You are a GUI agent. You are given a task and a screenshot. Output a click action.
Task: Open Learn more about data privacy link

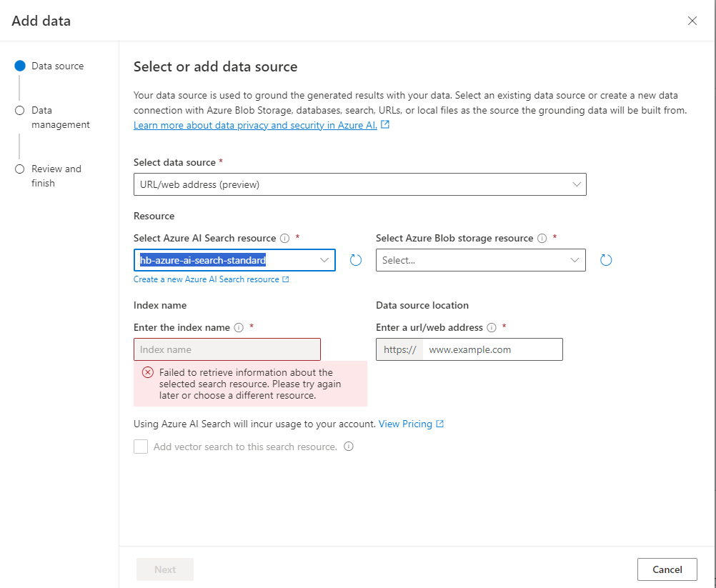click(x=255, y=125)
